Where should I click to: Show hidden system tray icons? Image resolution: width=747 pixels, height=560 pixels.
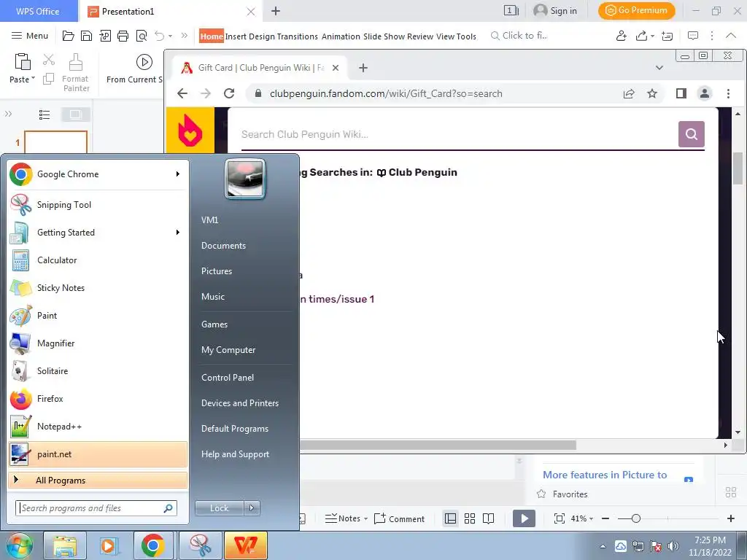pyautogui.click(x=603, y=546)
